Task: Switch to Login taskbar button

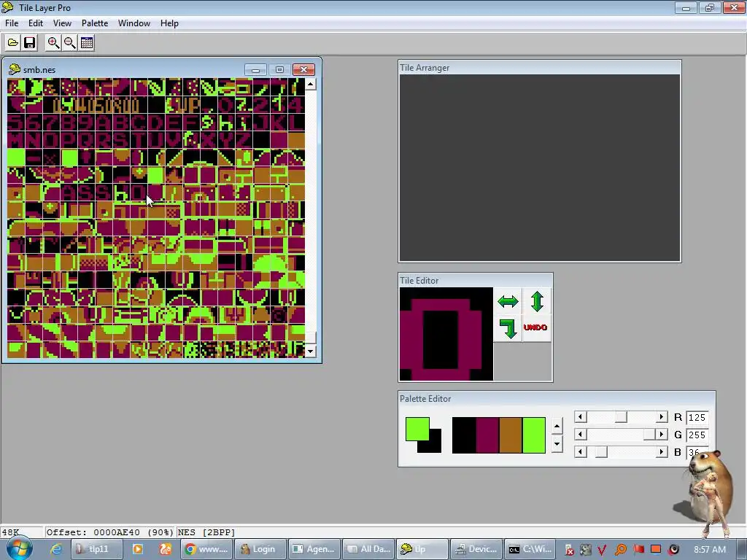Action: (260, 549)
